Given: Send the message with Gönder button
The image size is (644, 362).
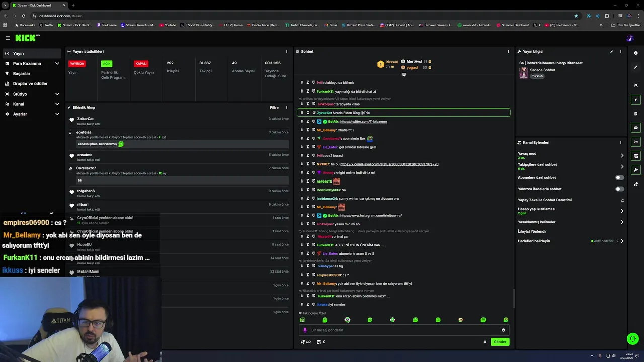Looking at the screenshot, I should click(500, 342).
